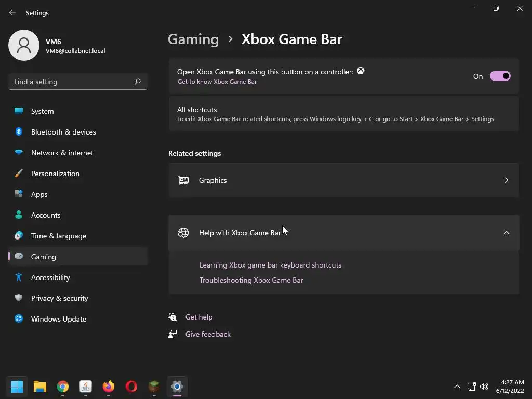Open the Java app in taskbar
The image size is (532, 399).
(86, 386)
